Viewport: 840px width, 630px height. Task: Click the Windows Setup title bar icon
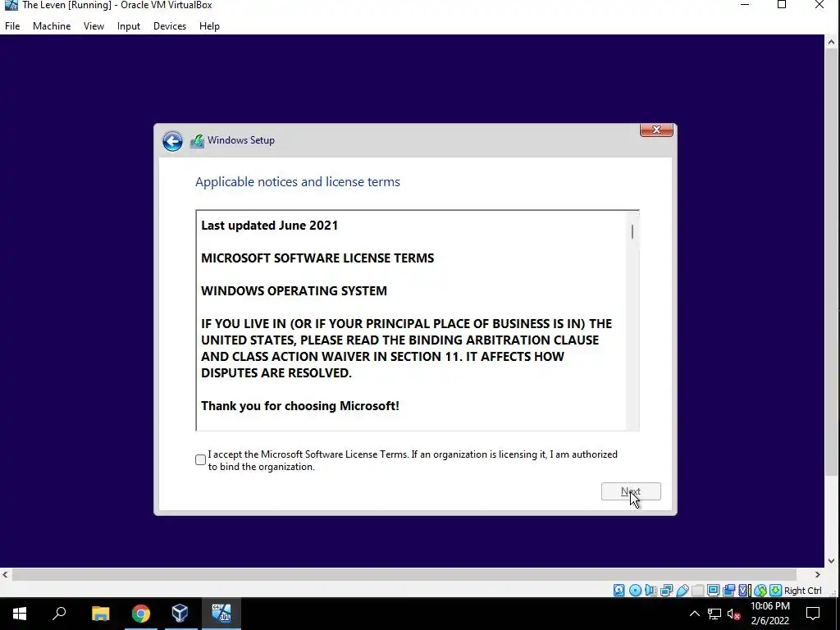click(197, 141)
